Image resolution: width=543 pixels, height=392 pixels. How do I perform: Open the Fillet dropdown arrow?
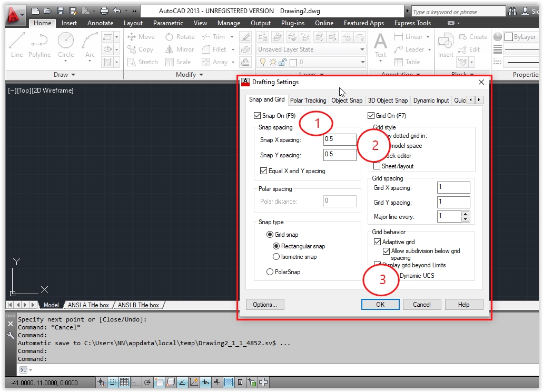tap(233, 50)
